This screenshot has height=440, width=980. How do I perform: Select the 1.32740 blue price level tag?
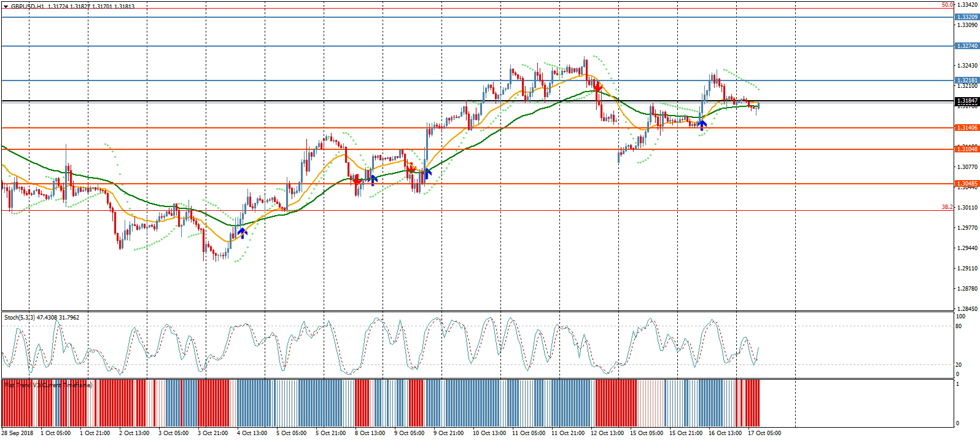click(x=966, y=46)
